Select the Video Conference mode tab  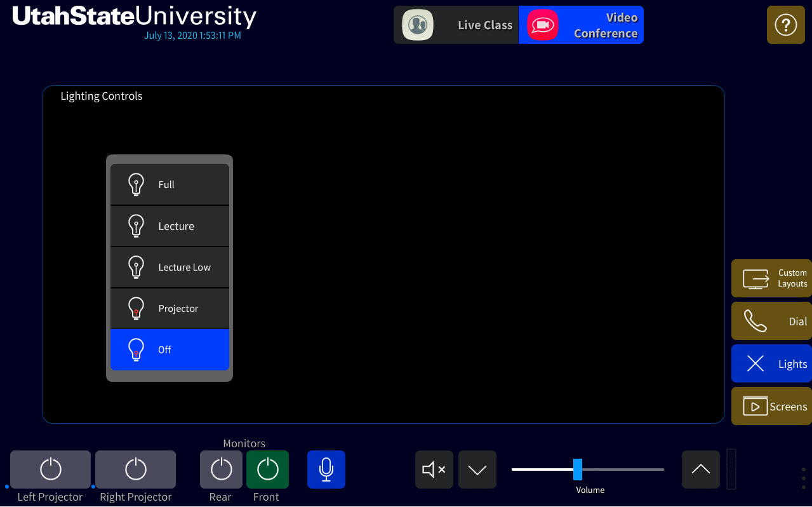(581, 25)
